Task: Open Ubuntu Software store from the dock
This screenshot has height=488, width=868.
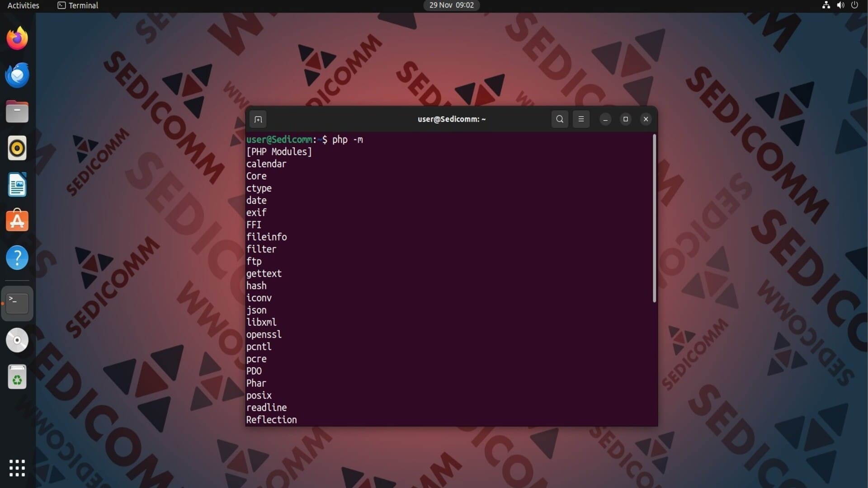Action: pos(17,221)
